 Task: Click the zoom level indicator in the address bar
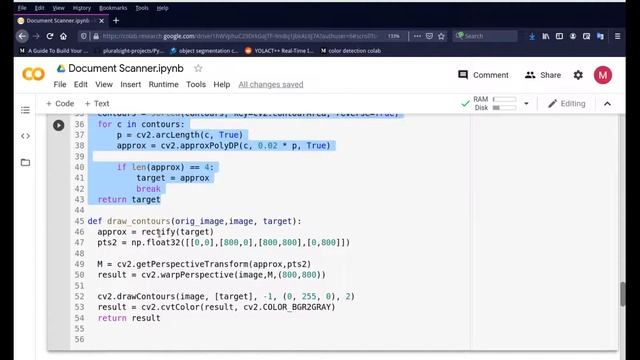coord(394,36)
